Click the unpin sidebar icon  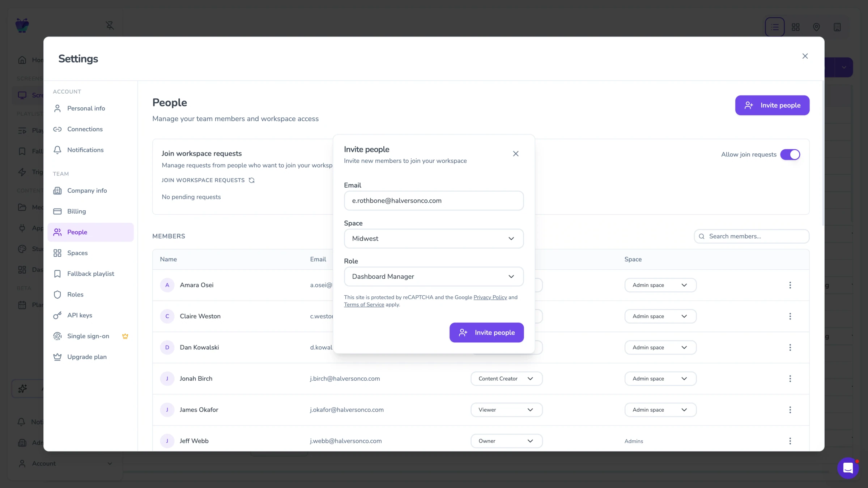click(x=110, y=25)
